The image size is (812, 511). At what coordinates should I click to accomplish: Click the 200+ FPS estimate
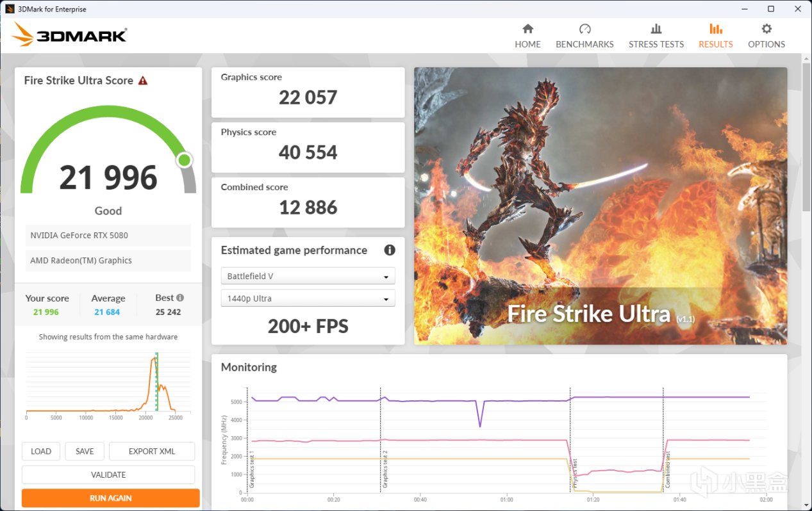(x=308, y=327)
